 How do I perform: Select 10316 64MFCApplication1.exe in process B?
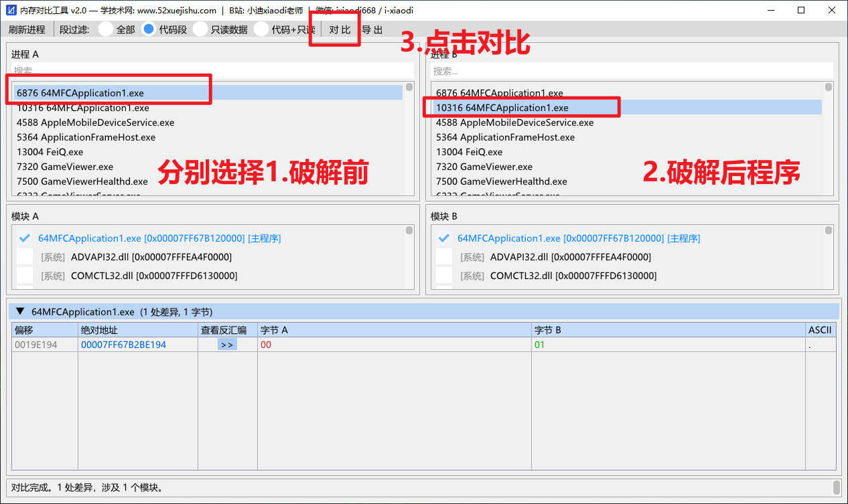click(627, 108)
